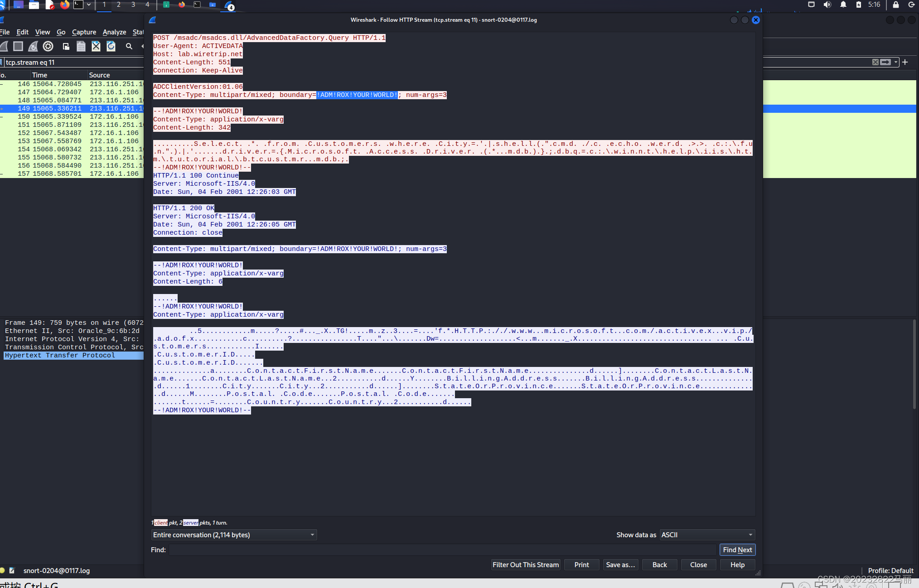Click the POST /msadc/msadcs.dll request line
Viewport: 919px width, 588px height.
tap(269, 38)
